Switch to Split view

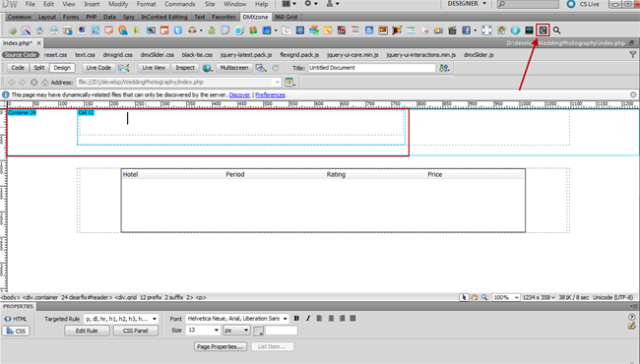pyautogui.click(x=39, y=68)
